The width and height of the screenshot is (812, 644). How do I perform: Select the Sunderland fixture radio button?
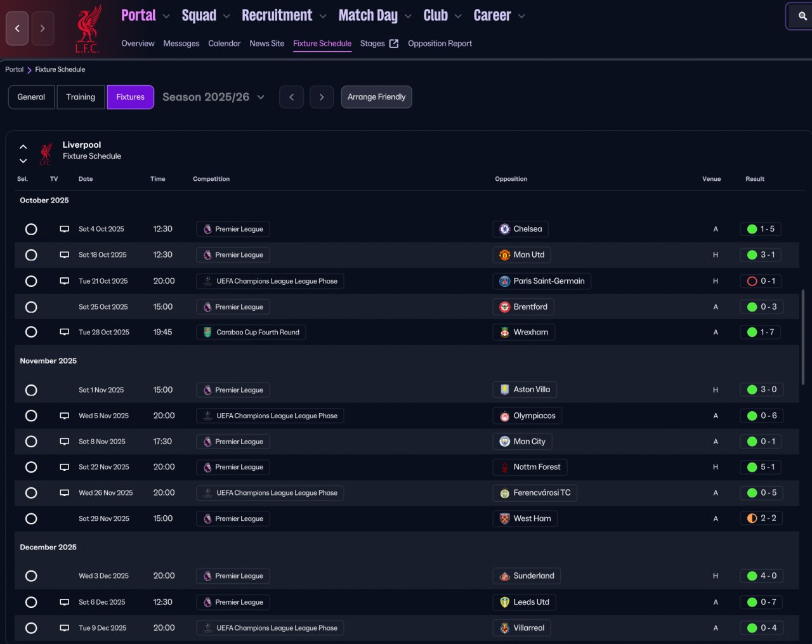(x=31, y=576)
